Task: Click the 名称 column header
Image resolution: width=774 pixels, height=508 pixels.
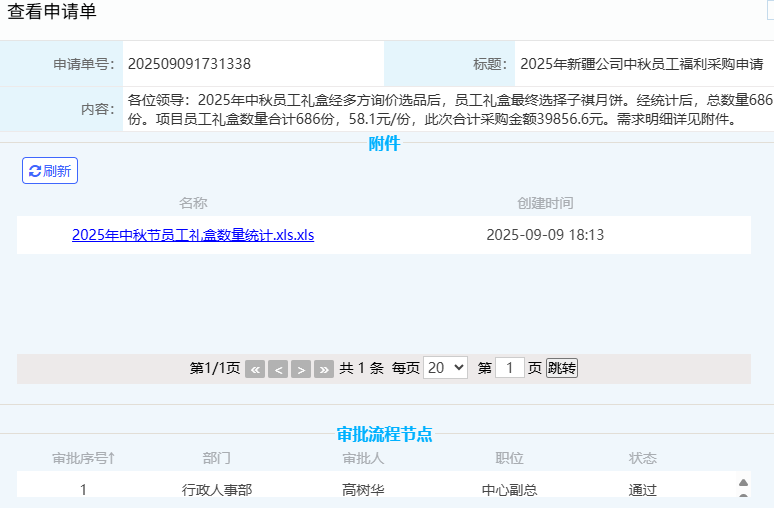Action: point(193,203)
